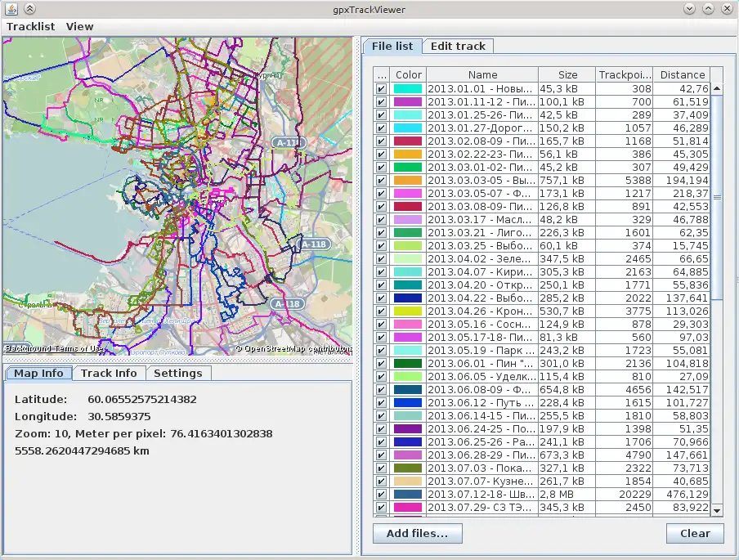Click the Distance column header
This screenshot has width=739, height=560.
pyautogui.click(x=682, y=74)
